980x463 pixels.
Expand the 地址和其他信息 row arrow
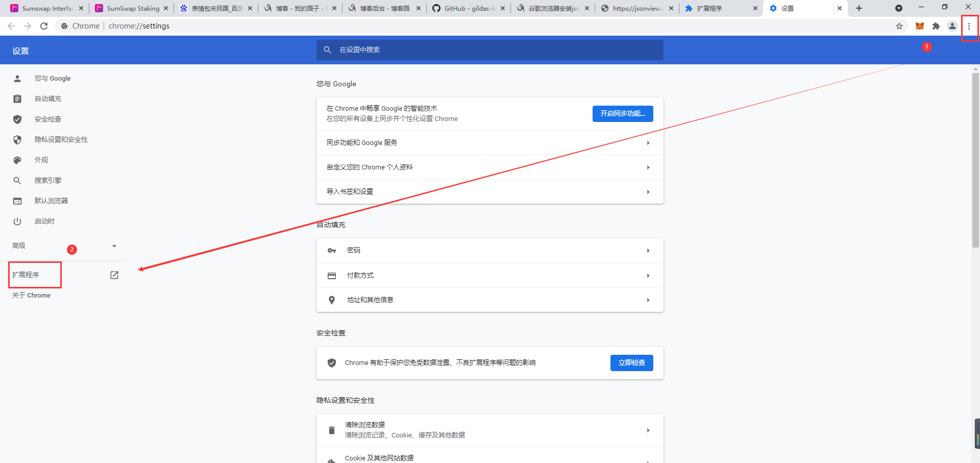648,300
